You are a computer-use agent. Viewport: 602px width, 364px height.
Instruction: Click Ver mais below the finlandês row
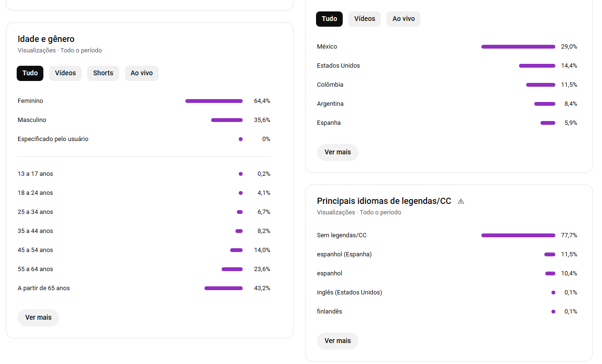[x=337, y=341]
